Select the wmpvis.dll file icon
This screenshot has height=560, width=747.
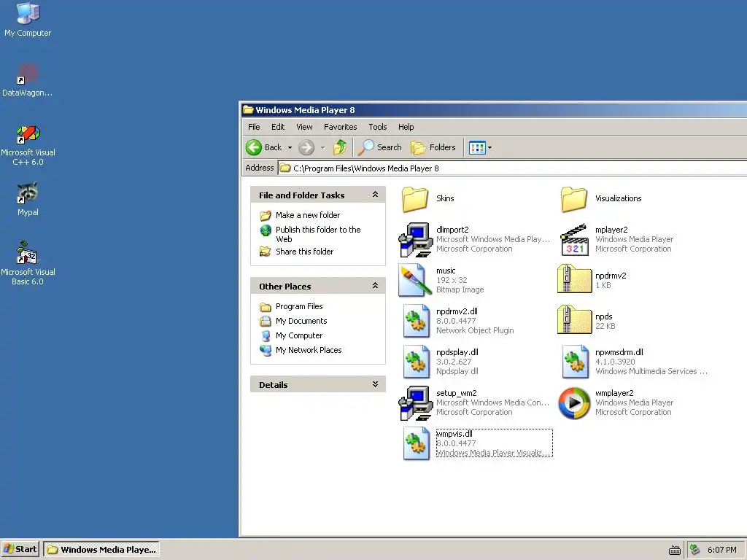click(x=417, y=443)
